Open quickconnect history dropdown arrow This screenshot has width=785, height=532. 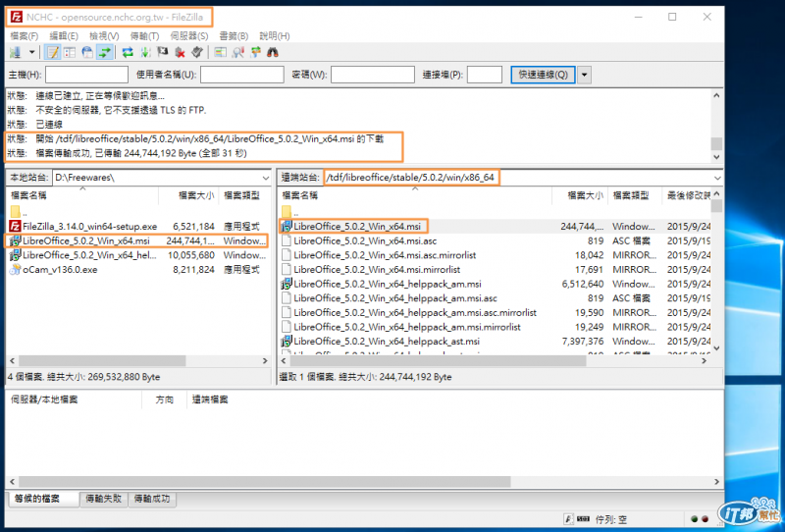pyautogui.click(x=584, y=76)
